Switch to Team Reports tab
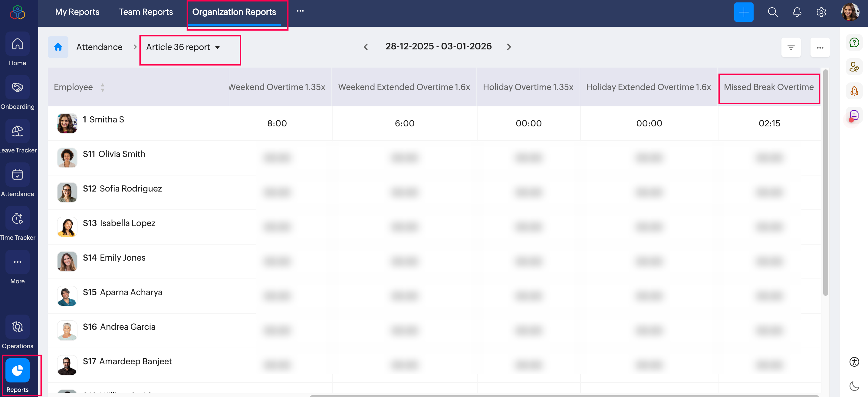Image resolution: width=868 pixels, height=397 pixels. pyautogui.click(x=146, y=12)
